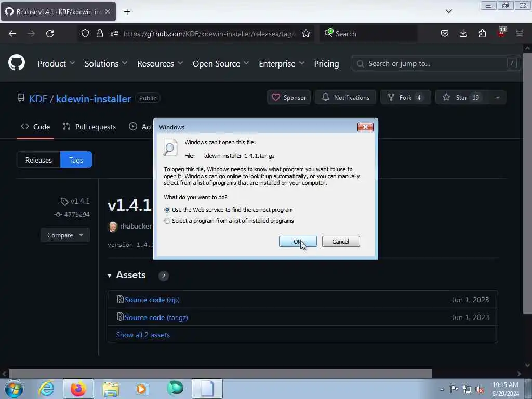Open the star lists dropdown arrow

(497, 97)
